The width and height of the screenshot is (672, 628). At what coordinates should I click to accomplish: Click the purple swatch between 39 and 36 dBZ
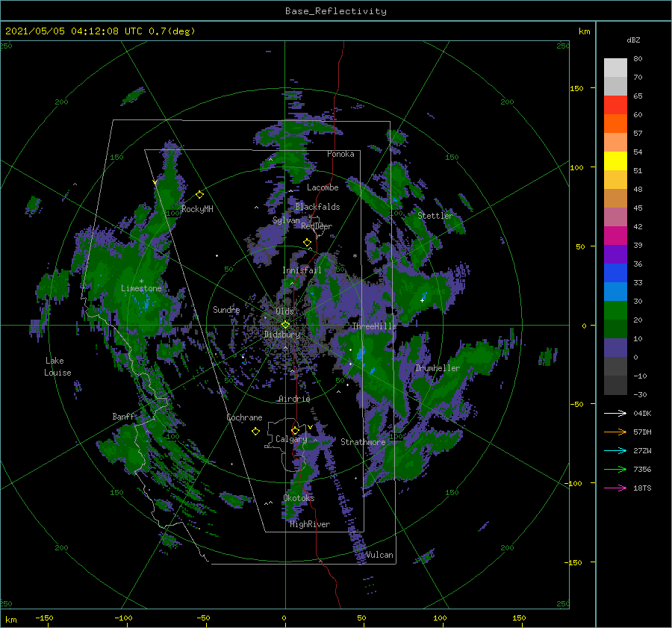[x=615, y=255]
